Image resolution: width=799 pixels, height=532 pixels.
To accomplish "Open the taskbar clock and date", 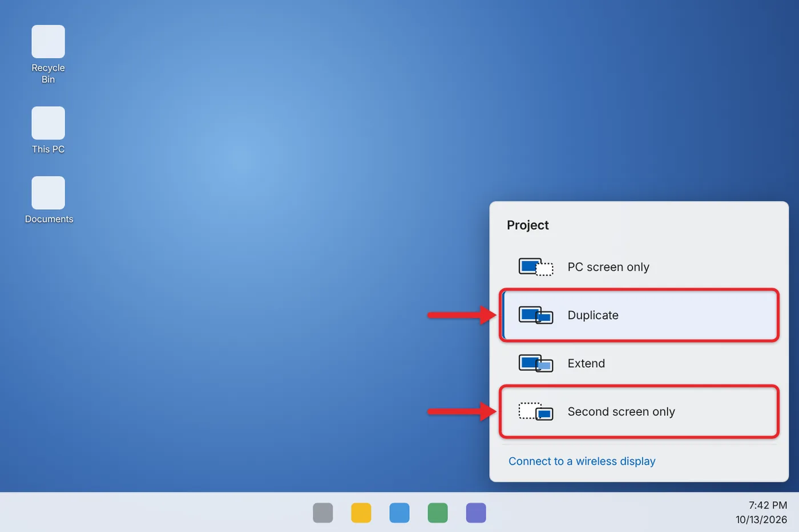I will (x=761, y=512).
